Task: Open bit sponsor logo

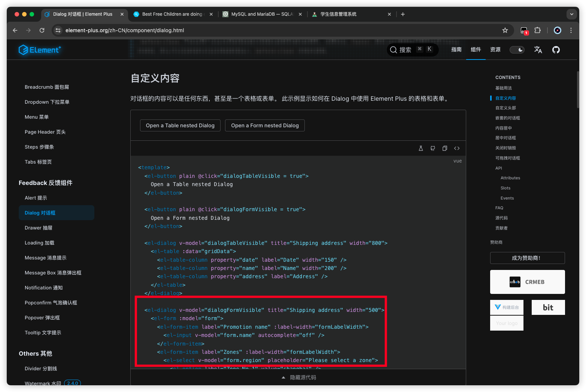Action: click(x=548, y=307)
